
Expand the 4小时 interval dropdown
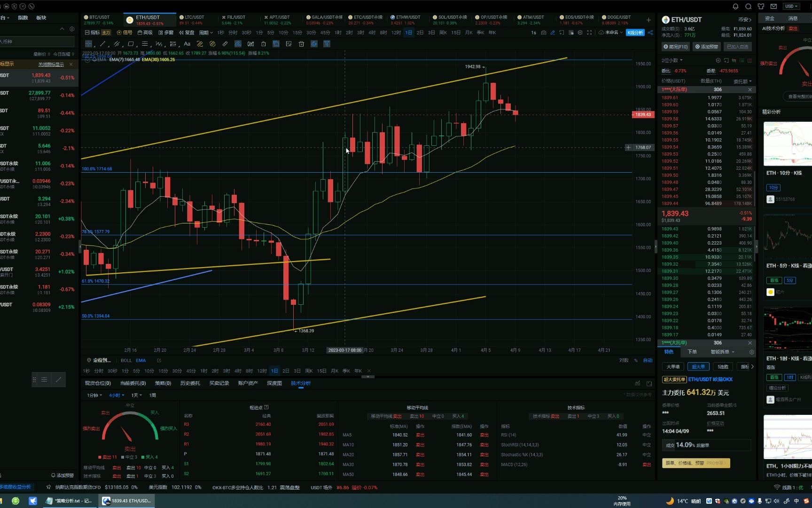(117, 395)
